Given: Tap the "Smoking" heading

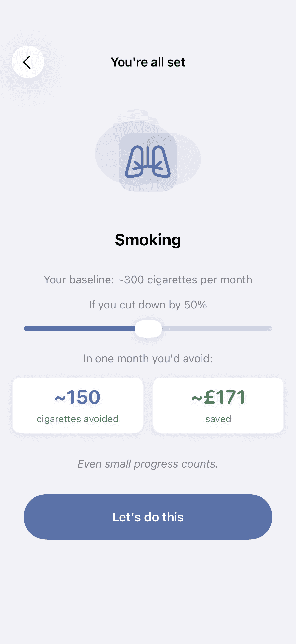Looking at the screenshot, I should (148, 240).
